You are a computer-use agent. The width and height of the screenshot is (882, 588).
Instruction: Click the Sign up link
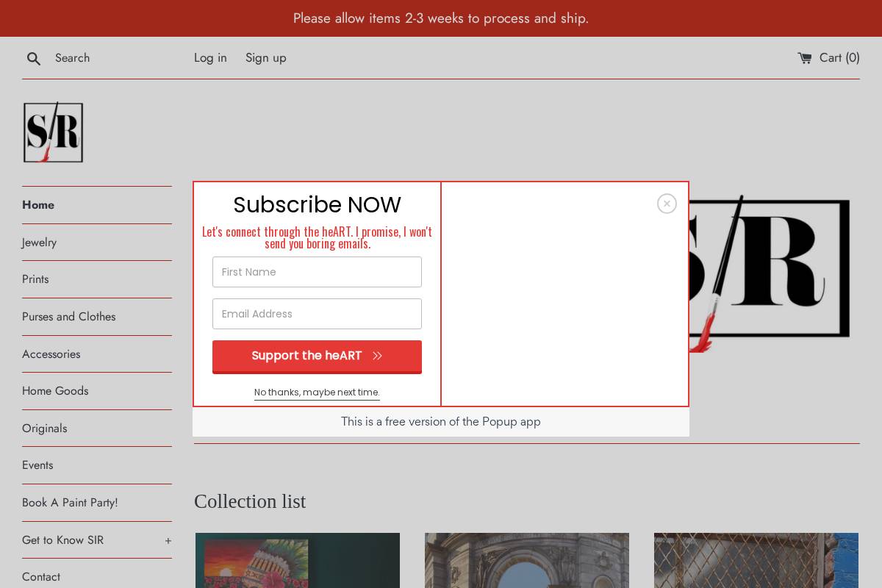(265, 58)
